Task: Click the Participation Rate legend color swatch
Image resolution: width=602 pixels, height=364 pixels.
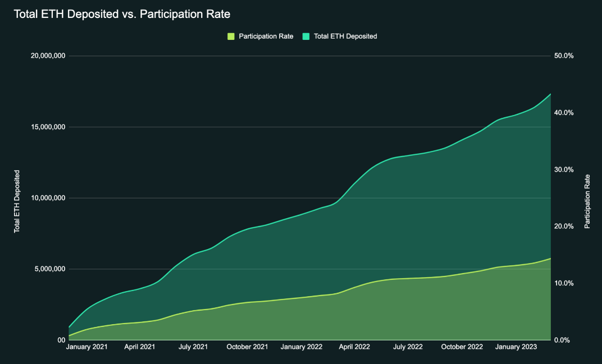Action: [231, 36]
